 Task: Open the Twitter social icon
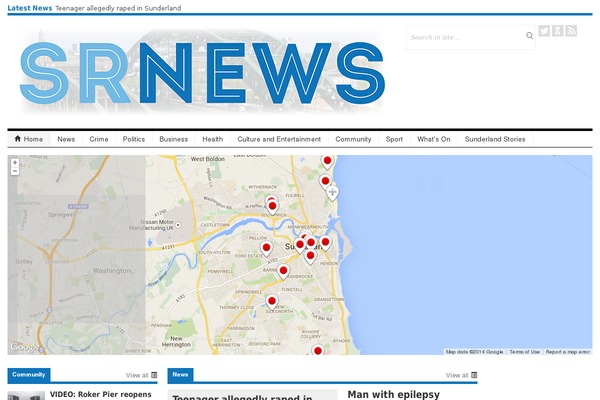[x=544, y=31]
